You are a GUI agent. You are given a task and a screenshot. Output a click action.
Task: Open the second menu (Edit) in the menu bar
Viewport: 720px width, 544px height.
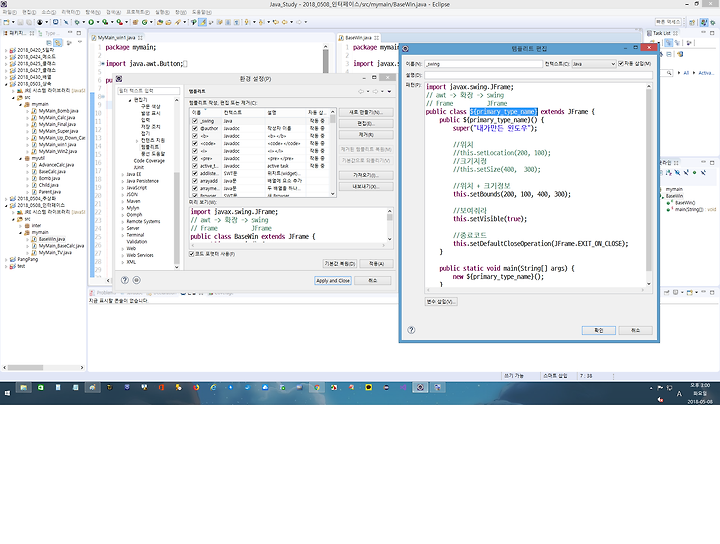click(29, 12)
